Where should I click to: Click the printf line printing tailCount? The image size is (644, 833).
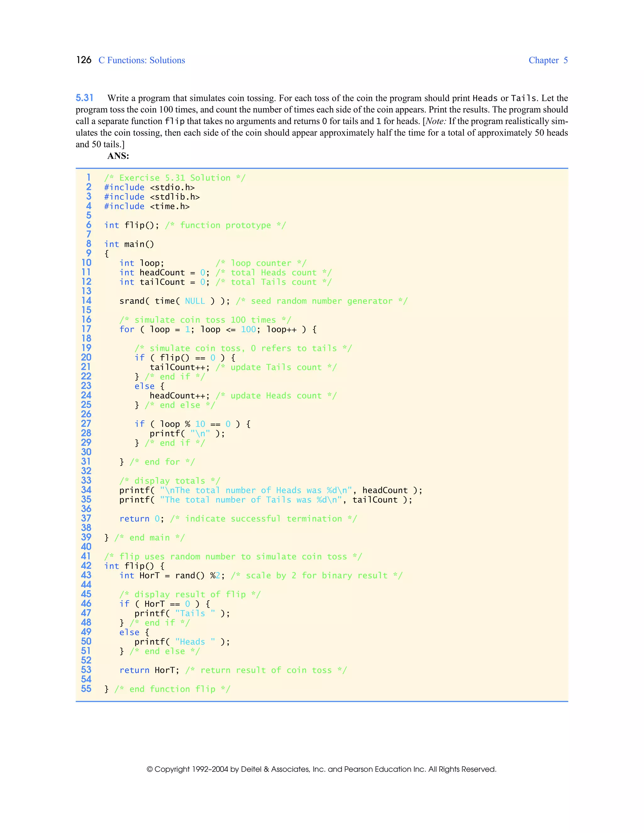click(x=266, y=500)
